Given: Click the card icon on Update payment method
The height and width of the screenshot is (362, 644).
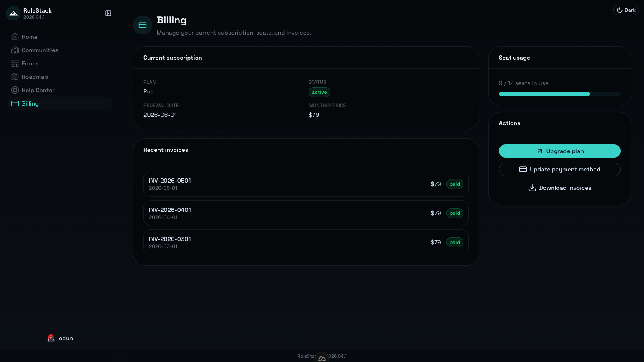Looking at the screenshot, I should [x=523, y=169].
